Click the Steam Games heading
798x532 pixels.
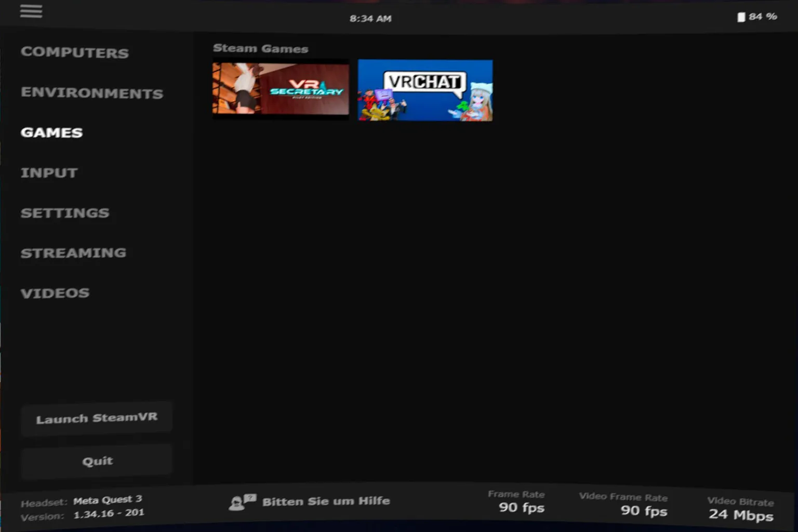(260, 48)
